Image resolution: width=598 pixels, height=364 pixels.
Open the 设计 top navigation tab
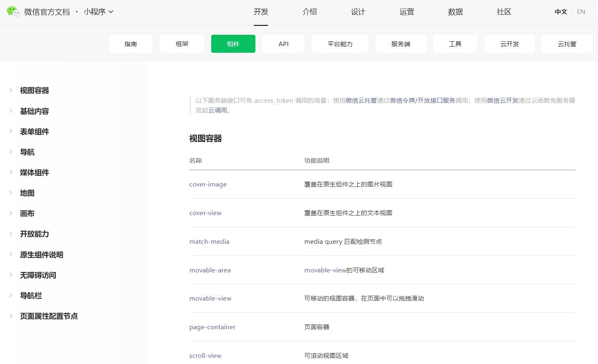pos(358,12)
